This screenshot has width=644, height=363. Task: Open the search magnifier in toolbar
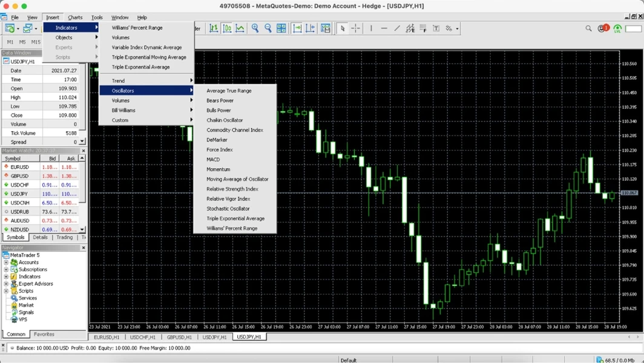[588, 28]
